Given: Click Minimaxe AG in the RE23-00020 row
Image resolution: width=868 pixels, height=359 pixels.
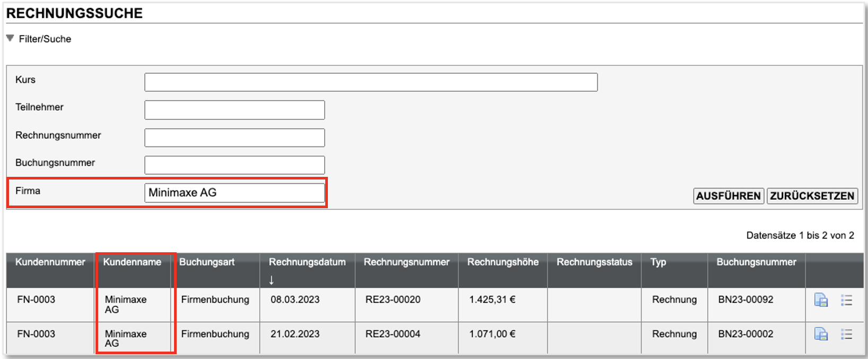Looking at the screenshot, I should (x=125, y=304).
